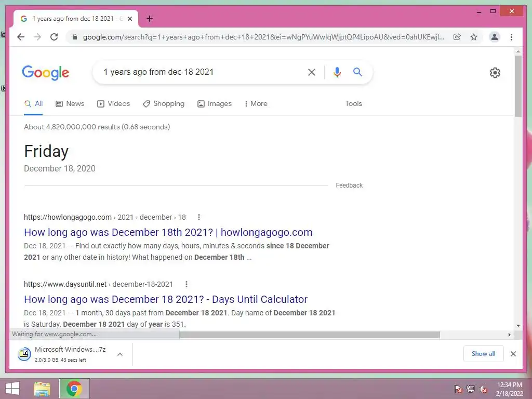Click the 7z download file icon
The width and height of the screenshot is (532, 399).
click(24, 354)
